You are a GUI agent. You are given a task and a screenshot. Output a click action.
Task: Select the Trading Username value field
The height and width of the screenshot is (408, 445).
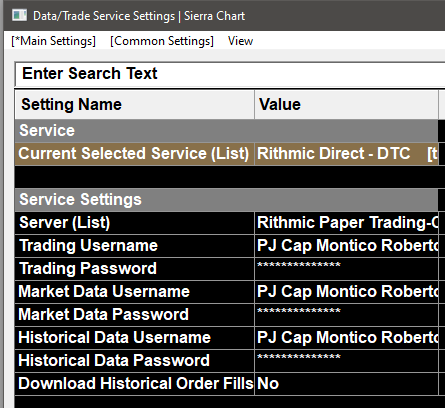pos(346,246)
